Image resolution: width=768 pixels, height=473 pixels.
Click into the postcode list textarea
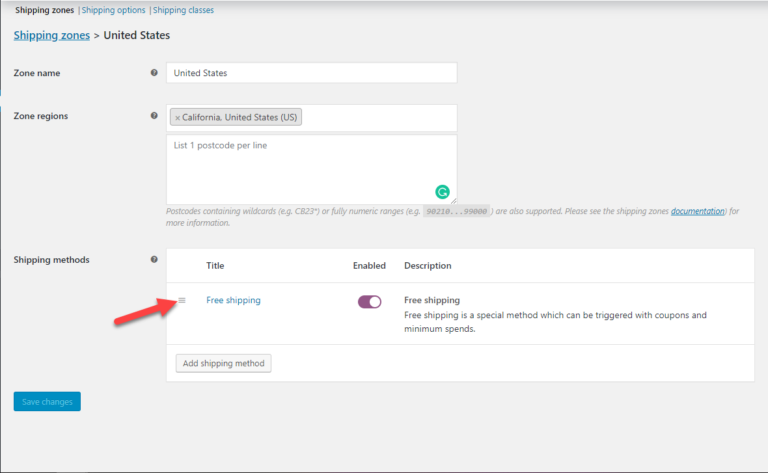click(x=300, y=170)
